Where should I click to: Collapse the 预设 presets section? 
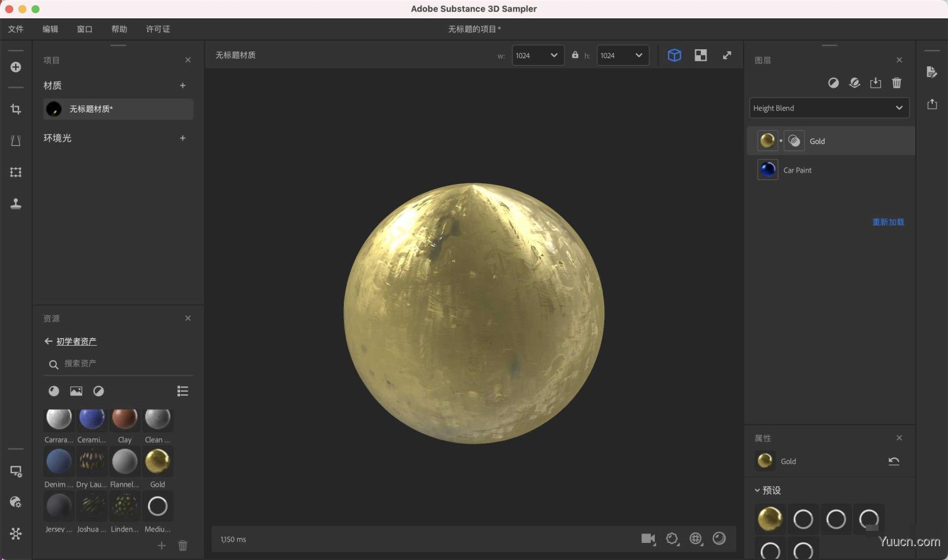coord(758,490)
